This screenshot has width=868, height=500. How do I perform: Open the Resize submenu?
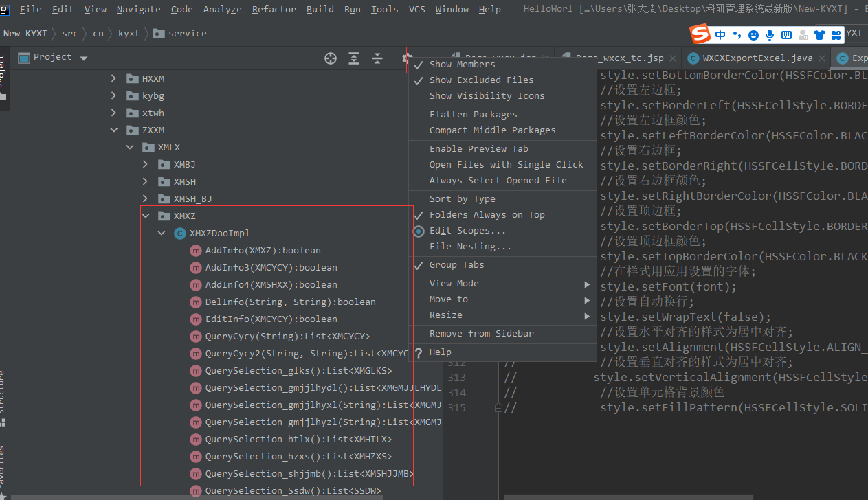coord(502,315)
